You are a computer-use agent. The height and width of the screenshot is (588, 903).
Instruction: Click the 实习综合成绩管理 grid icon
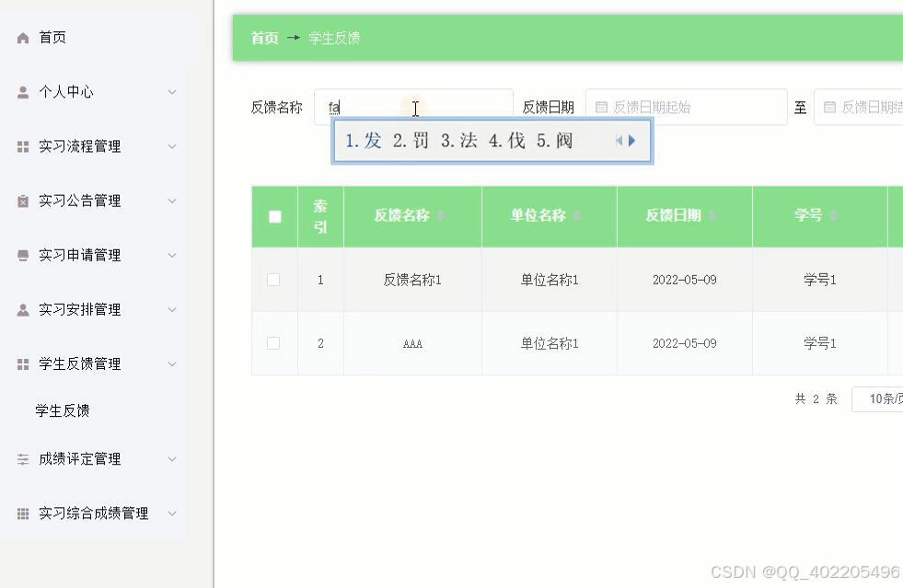tap(22, 513)
